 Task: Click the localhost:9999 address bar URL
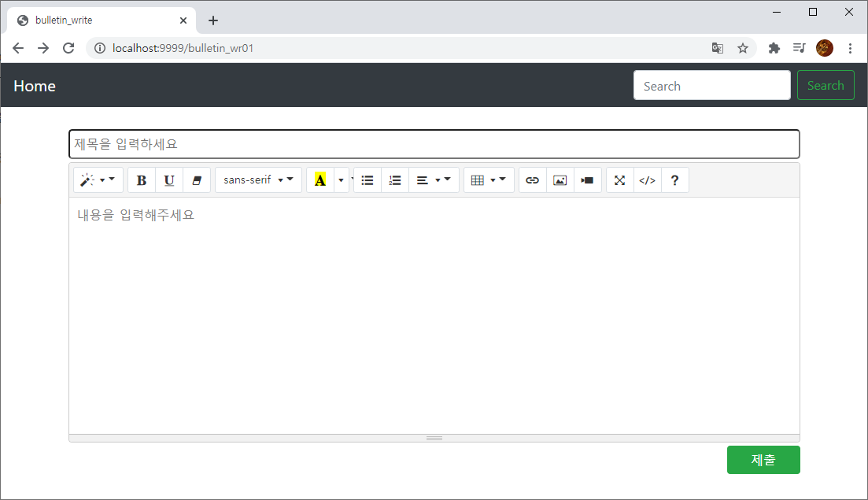[183, 48]
